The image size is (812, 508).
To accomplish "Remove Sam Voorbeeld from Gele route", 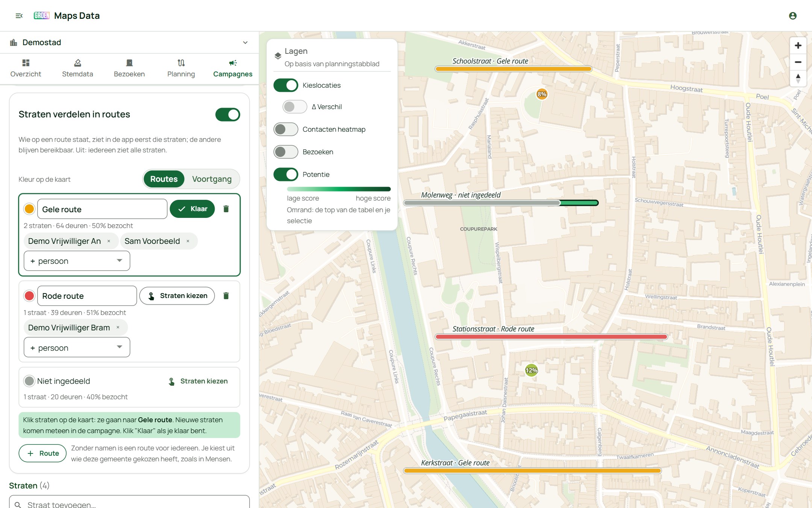I will coord(188,241).
